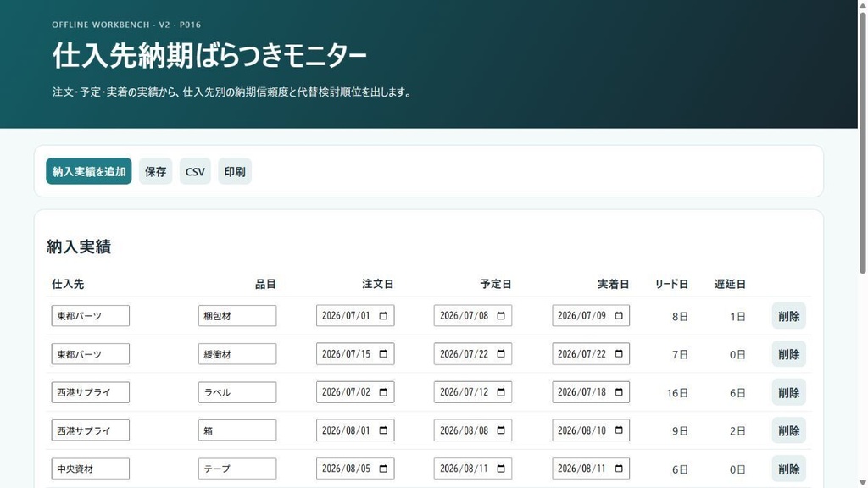Image resolution: width=868 pixels, height=488 pixels.
Task: Edit supplier field in ラベル row
Action: [x=90, y=392]
